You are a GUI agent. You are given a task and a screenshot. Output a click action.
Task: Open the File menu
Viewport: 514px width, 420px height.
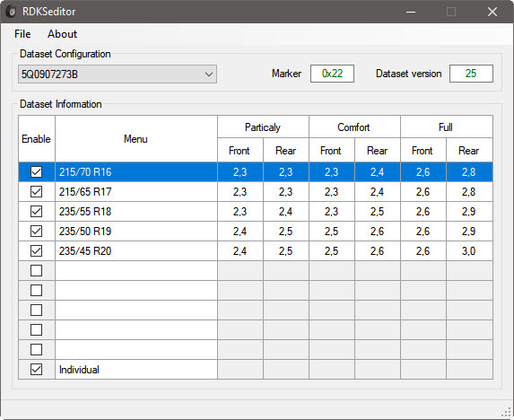coord(22,34)
